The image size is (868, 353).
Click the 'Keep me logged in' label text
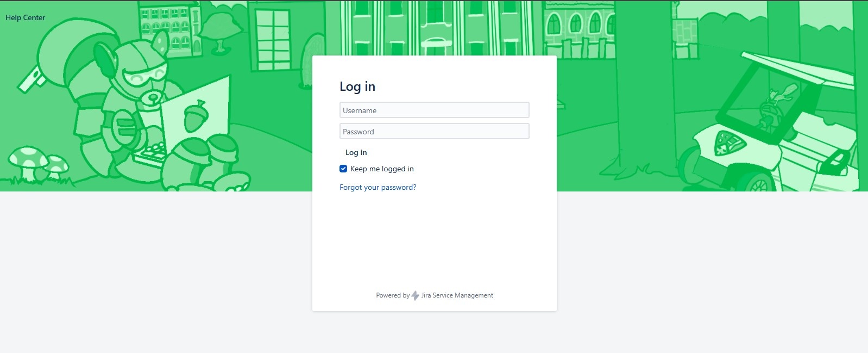(x=382, y=169)
